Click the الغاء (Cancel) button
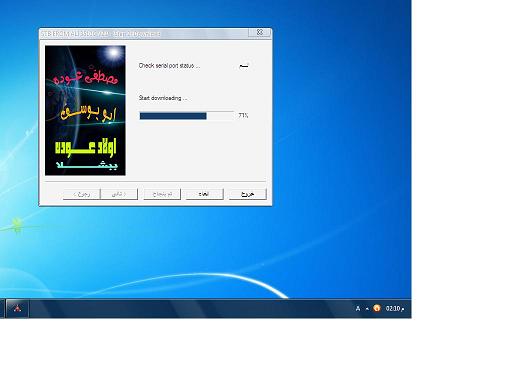Image resolution: width=512 pixels, height=384 pixels. click(x=204, y=194)
